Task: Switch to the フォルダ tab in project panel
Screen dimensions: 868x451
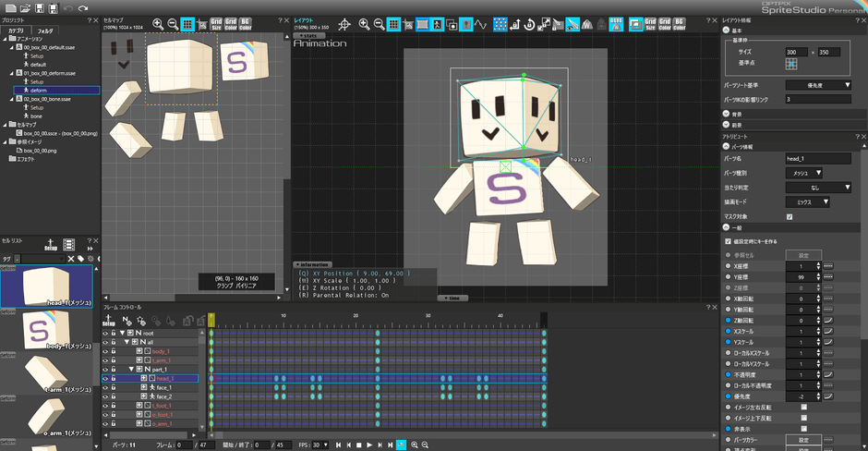Action: point(46,30)
